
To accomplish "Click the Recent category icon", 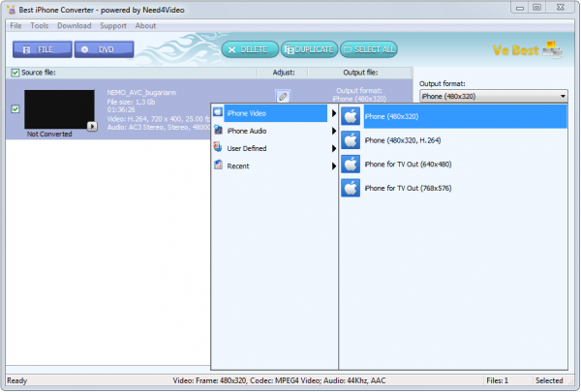I will (x=218, y=165).
